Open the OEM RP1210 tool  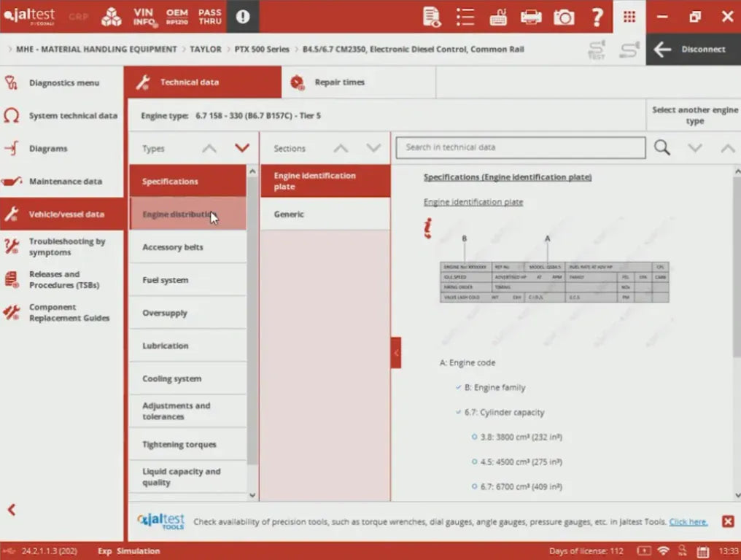(177, 17)
